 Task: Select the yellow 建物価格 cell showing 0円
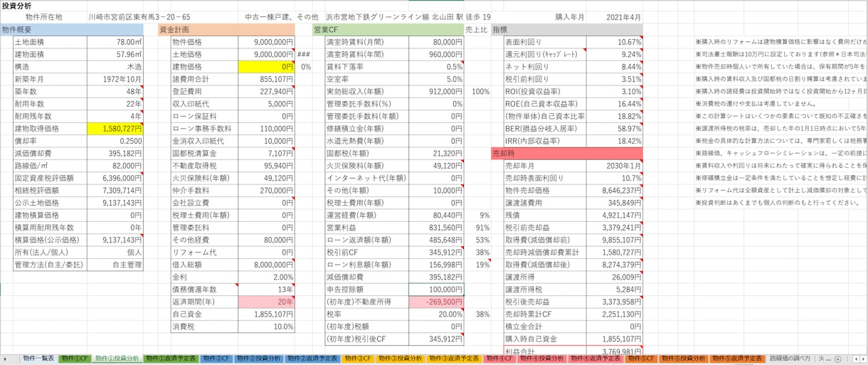click(x=265, y=67)
